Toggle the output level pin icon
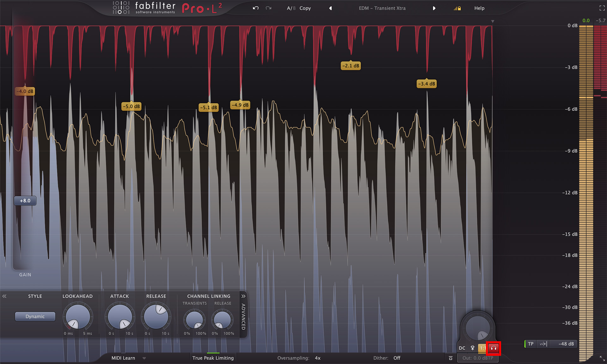This screenshot has height=364, width=607. click(473, 348)
